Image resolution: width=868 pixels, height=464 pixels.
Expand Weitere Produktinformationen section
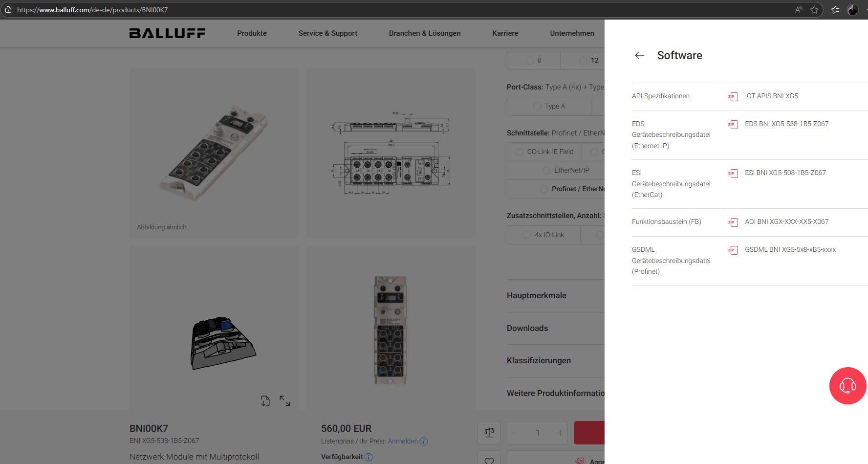(556, 394)
